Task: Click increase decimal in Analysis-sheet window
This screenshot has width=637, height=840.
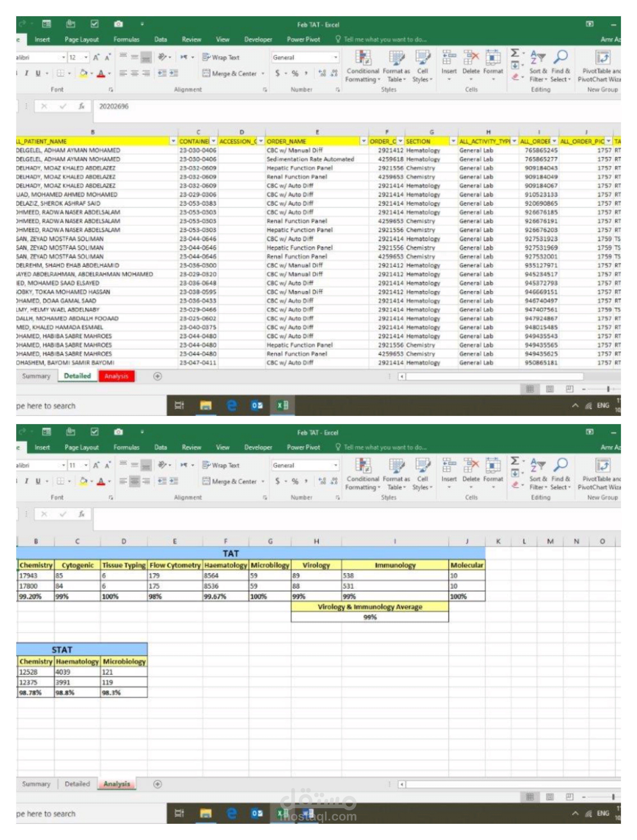Action: [x=322, y=481]
